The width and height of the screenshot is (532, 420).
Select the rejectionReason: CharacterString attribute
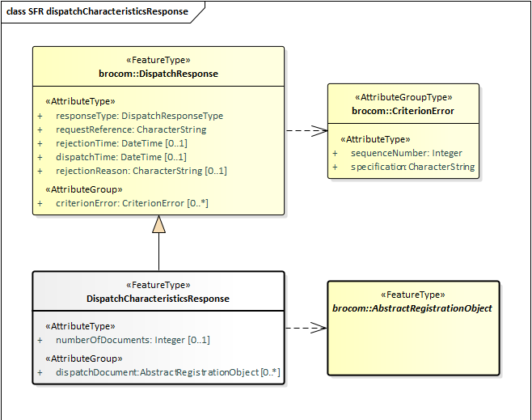(x=141, y=171)
